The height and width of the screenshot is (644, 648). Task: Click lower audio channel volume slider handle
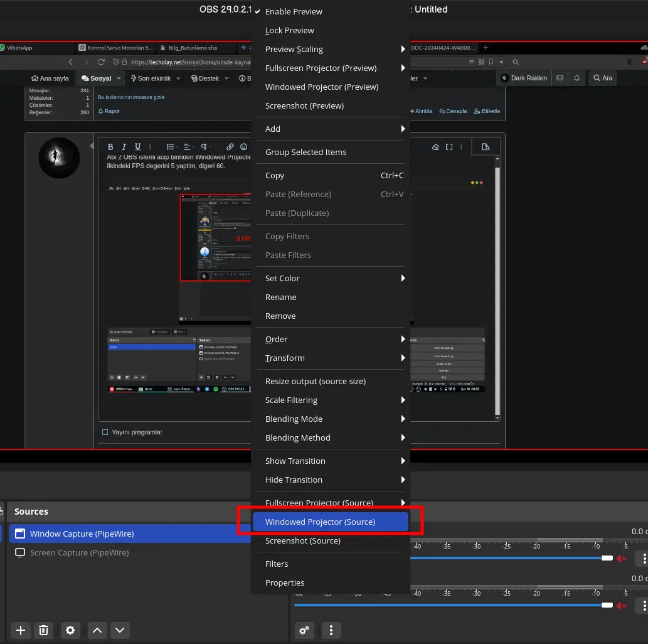pos(607,606)
